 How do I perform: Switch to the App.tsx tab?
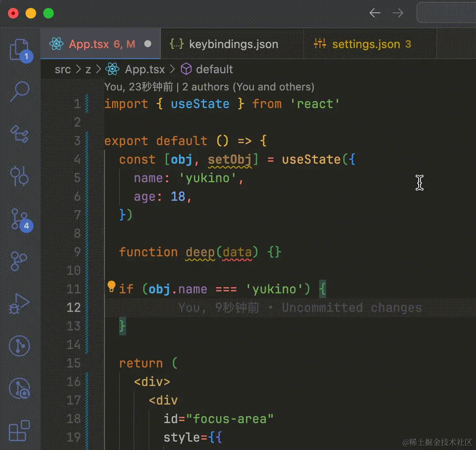click(100, 44)
